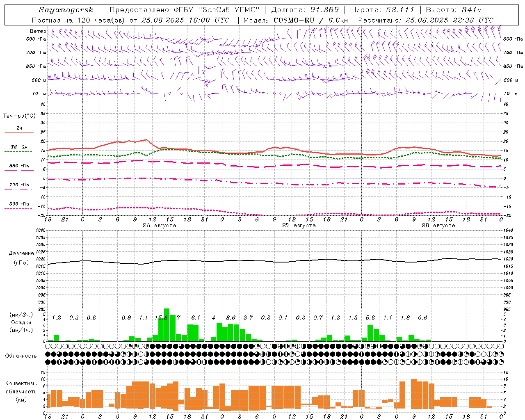This screenshot has height=420, width=525.
Task: Click the 6.1 precipitation total
Action: click(196, 317)
